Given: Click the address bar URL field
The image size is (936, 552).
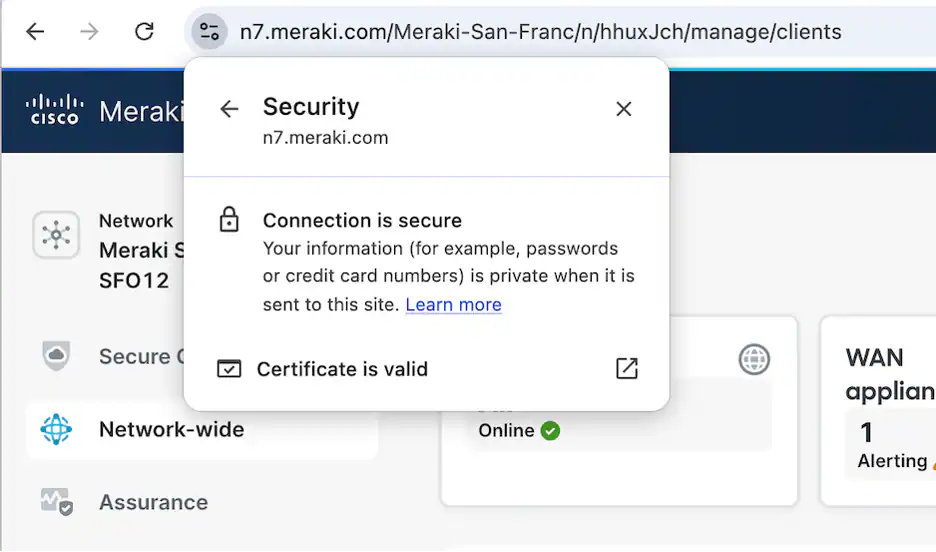Looking at the screenshot, I should tap(540, 32).
